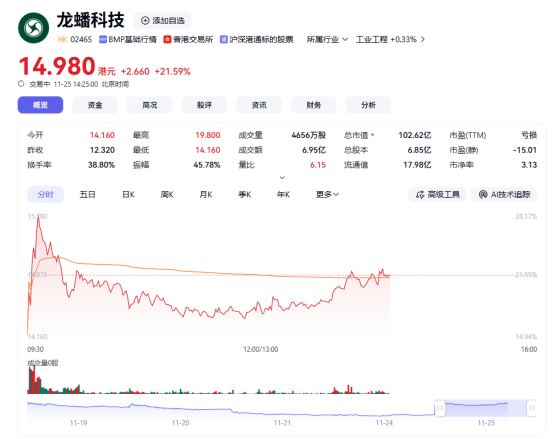Click the 市盈(静) value -15.01
Screen dimensions: 554x439
(x=525, y=150)
